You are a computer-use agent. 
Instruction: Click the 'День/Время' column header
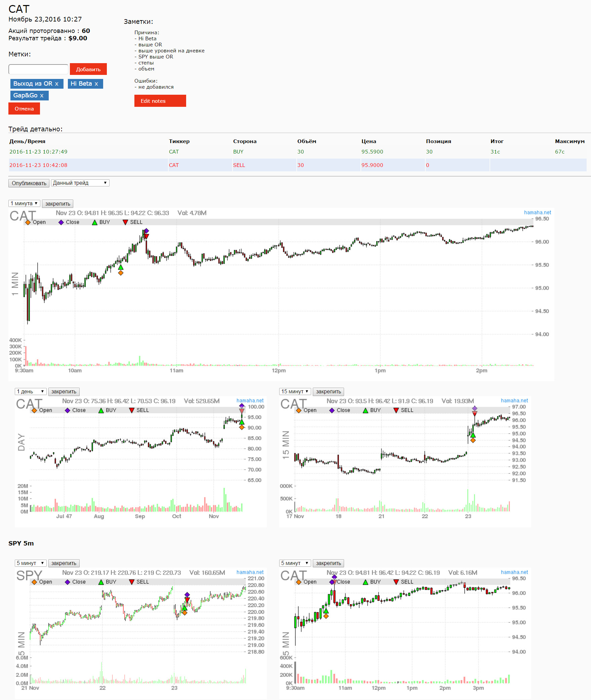click(x=27, y=141)
